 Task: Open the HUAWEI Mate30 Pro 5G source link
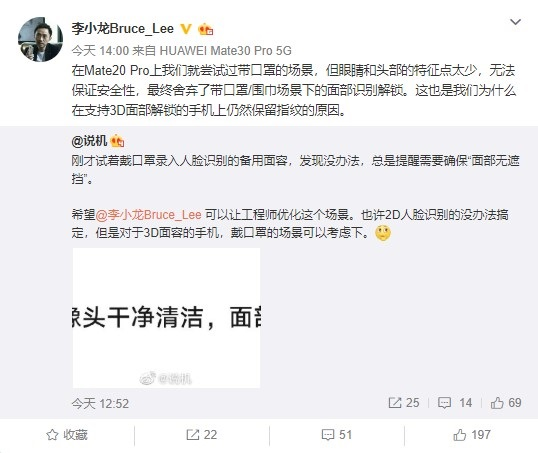pos(226,51)
